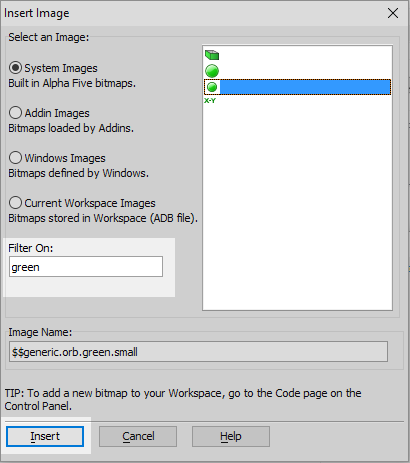Click the Image Name read-only field
Image resolution: width=410 pixels, height=463 pixels.
(x=198, y=351)
